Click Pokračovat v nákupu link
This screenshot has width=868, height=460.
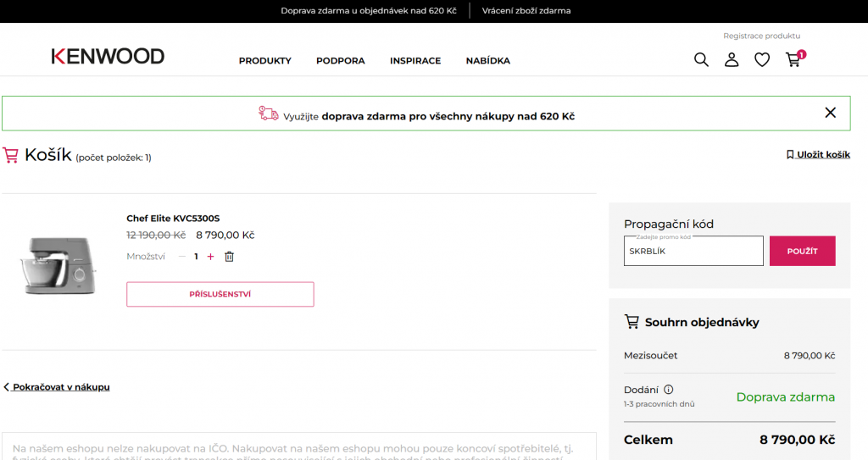(x=57, y=387)
